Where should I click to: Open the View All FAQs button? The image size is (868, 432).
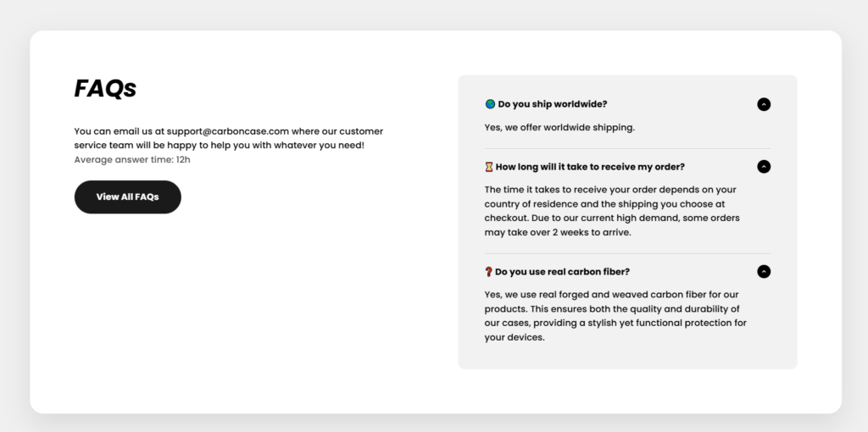(127, 197)
